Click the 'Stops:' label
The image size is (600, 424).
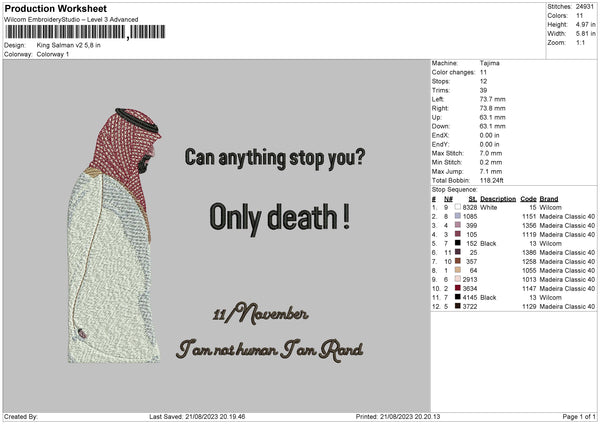coord(441,81)
